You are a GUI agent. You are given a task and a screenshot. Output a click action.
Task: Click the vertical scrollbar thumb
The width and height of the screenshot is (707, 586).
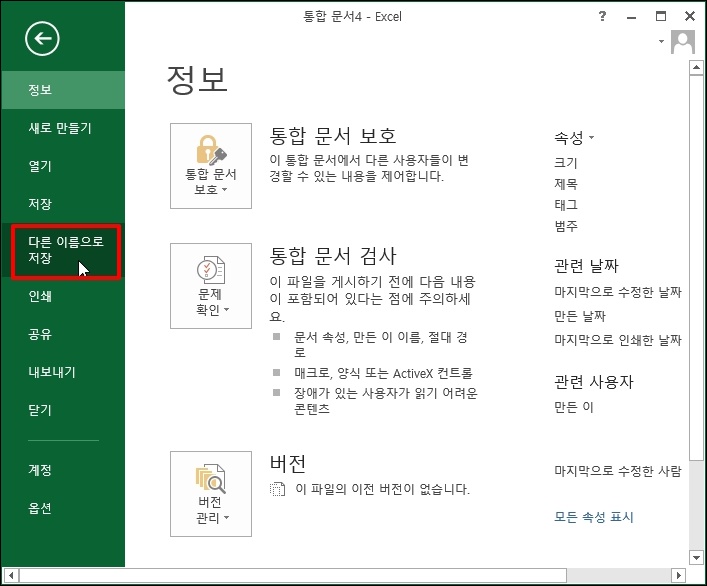696,267
